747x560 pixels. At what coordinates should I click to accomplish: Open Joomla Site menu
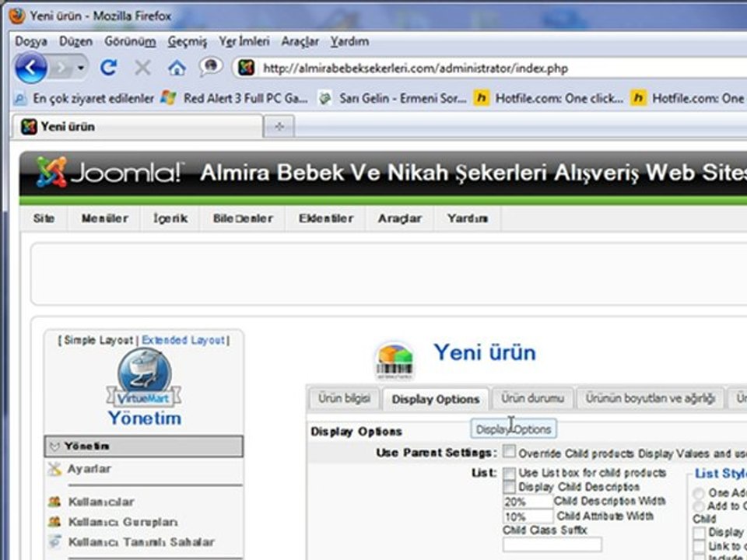coord(44,219)
